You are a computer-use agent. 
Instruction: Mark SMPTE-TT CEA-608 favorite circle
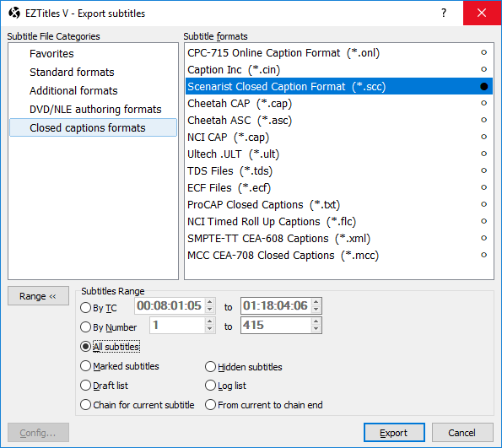(x=483, y=238)
